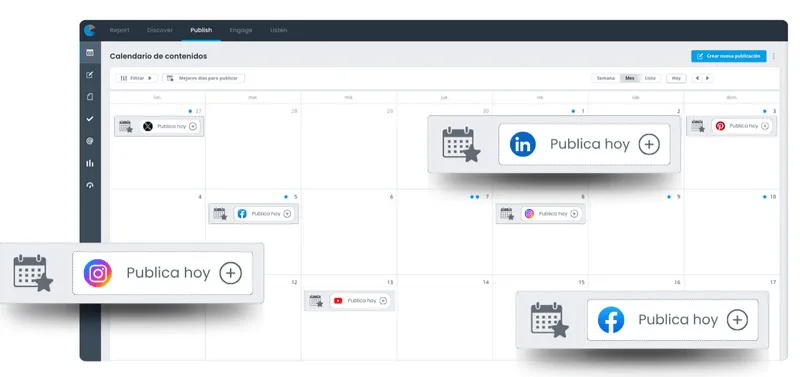The width and height of the screenshot is (800, 377).
Task: Open the gauge icon in the sidebar
Action: click(90, 185)
